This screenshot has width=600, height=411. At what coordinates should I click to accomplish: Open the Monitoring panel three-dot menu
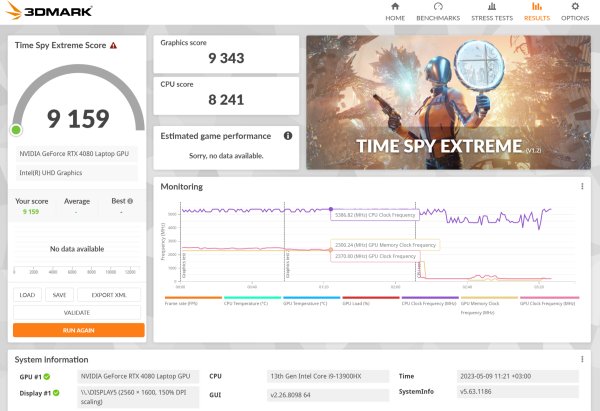[x=582, y=186]
